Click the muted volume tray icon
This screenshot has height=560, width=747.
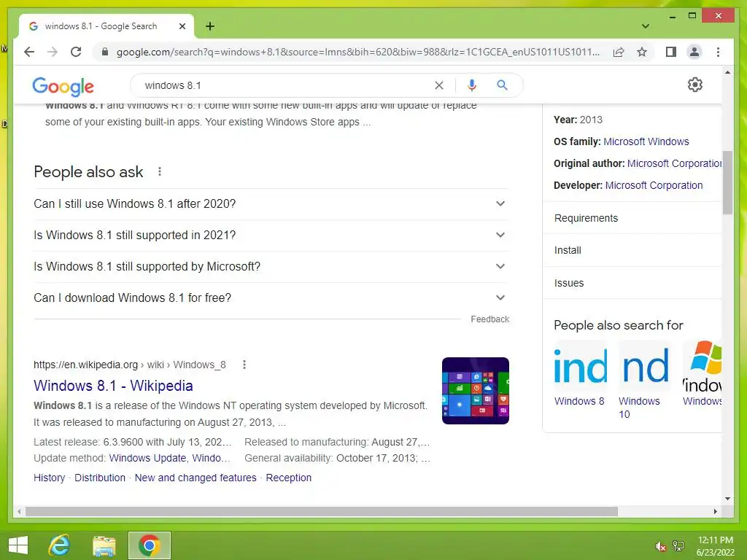coord(660,546)
